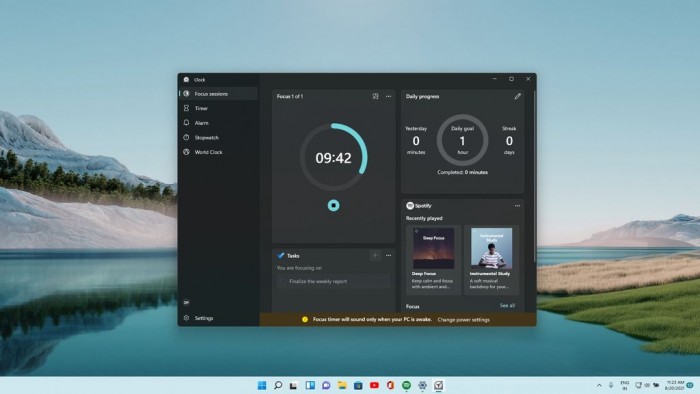Play the Deep Focus playlist thumbnail
700x394 pixels.
tap(433, 248)
